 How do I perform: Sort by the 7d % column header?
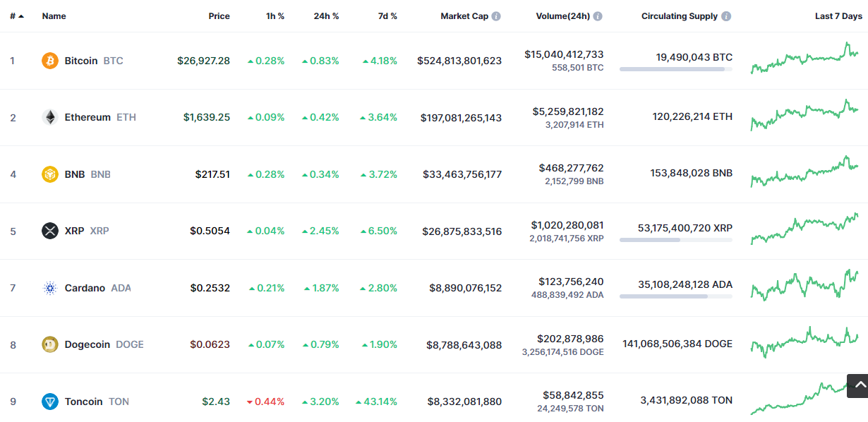[x=387, y=16]
